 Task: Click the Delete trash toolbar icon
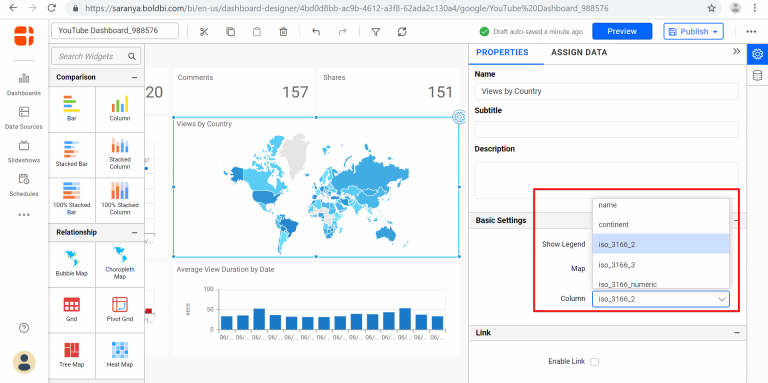283,32
